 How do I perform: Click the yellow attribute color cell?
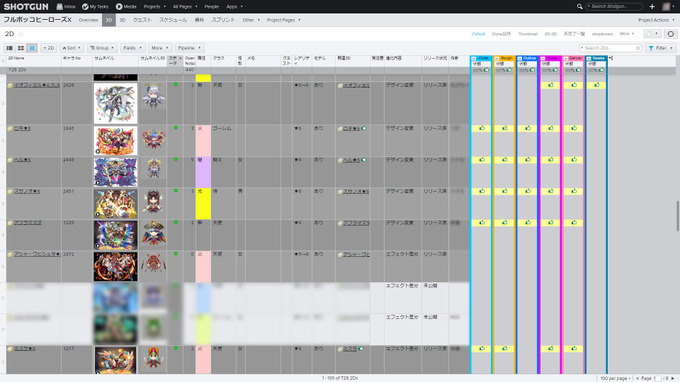pos(203,203)
